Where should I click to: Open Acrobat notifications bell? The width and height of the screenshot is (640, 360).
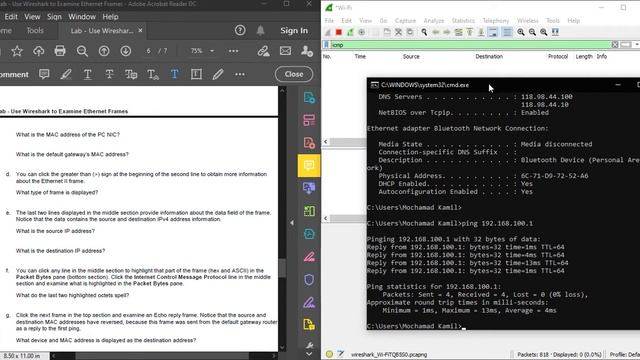click(x=260, y=30)
